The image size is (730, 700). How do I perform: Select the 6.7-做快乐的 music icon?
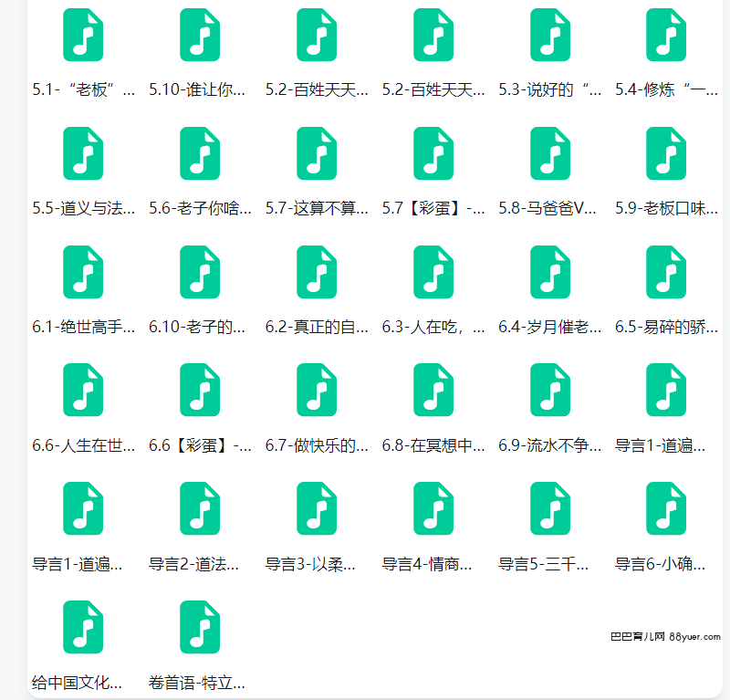[317, 390]
